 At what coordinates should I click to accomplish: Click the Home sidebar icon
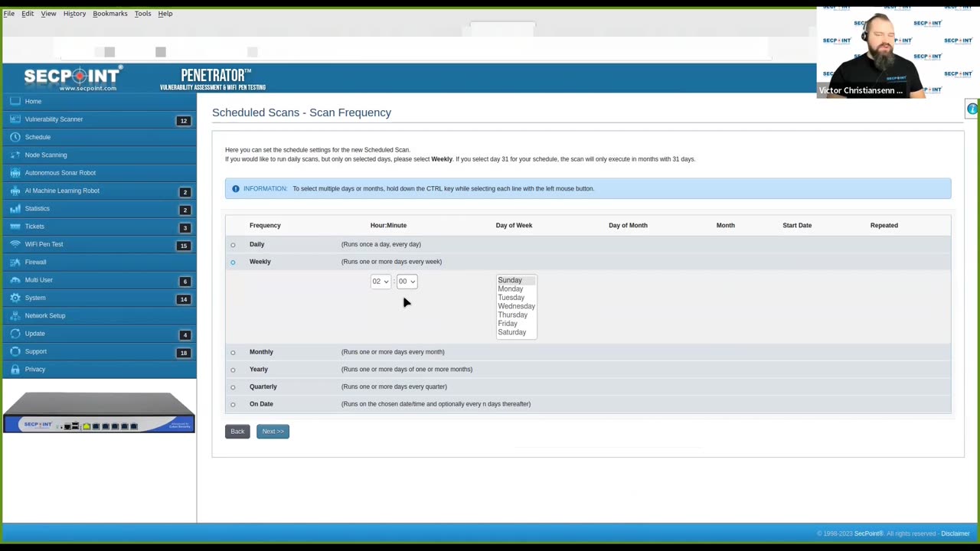15,101
